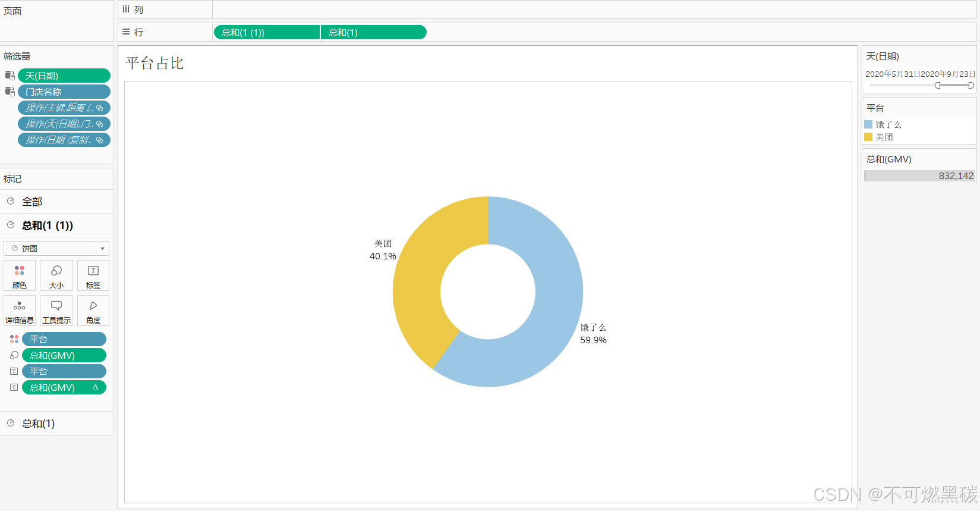Click the pie icon beside 总和(1 (1))
The height and width of the screenshot is (511, 980).
click(11, 225)
